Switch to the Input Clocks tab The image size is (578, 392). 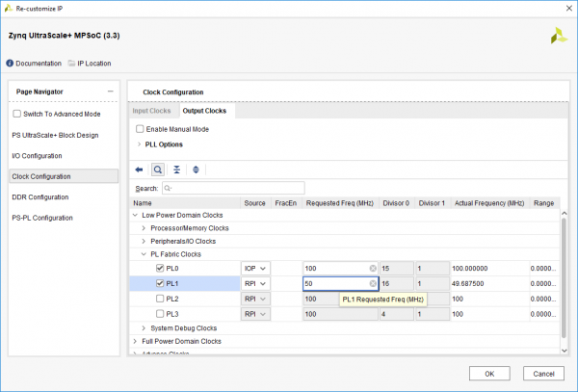pos(151,112)
